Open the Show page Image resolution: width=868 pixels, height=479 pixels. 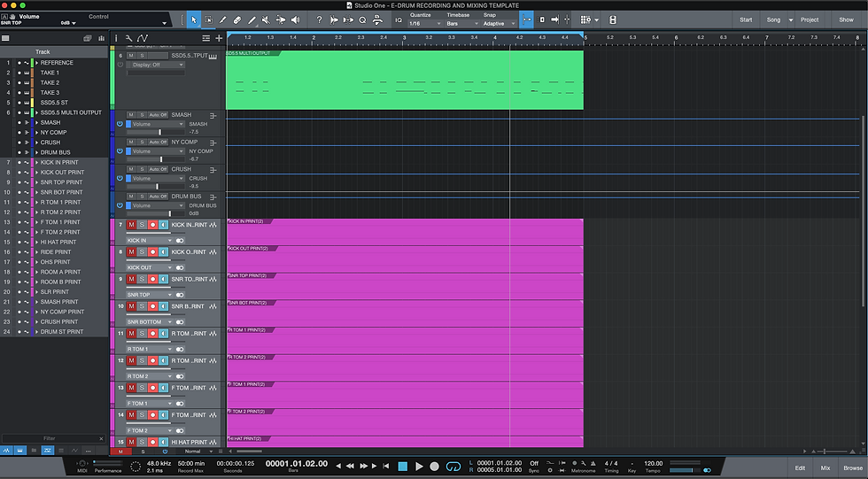(846, 19)
